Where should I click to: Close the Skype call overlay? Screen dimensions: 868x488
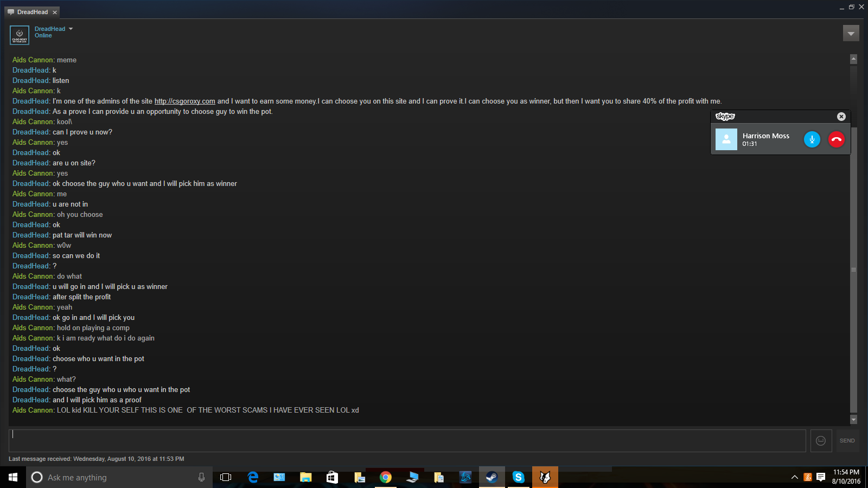pos(841,117)
